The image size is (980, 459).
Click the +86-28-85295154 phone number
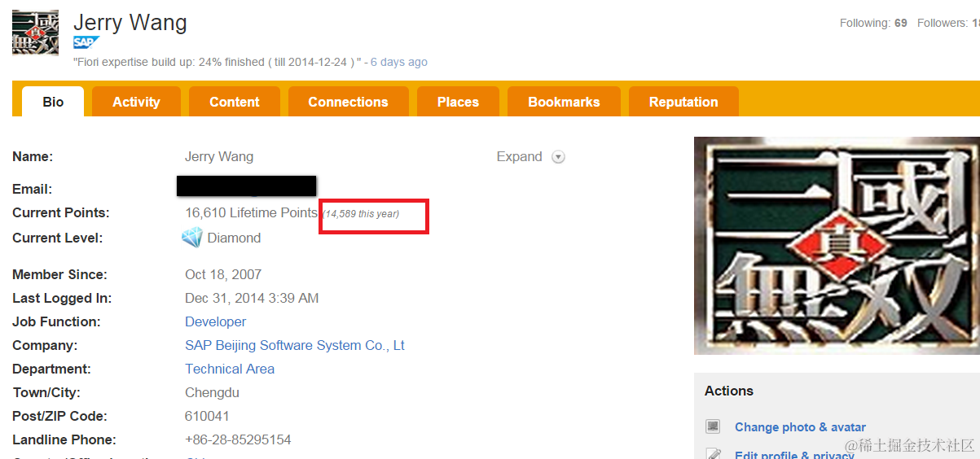point(238,439)
